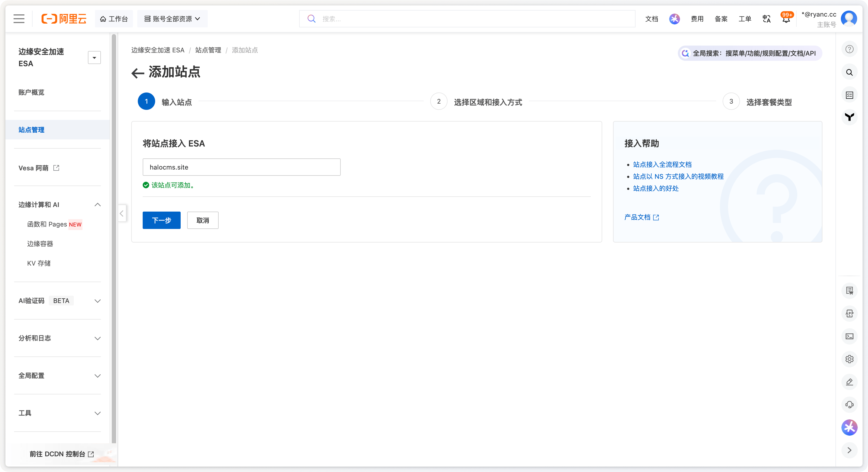Open the AI assistant icon in header
The image size is (868, 472).
[674, 19]
